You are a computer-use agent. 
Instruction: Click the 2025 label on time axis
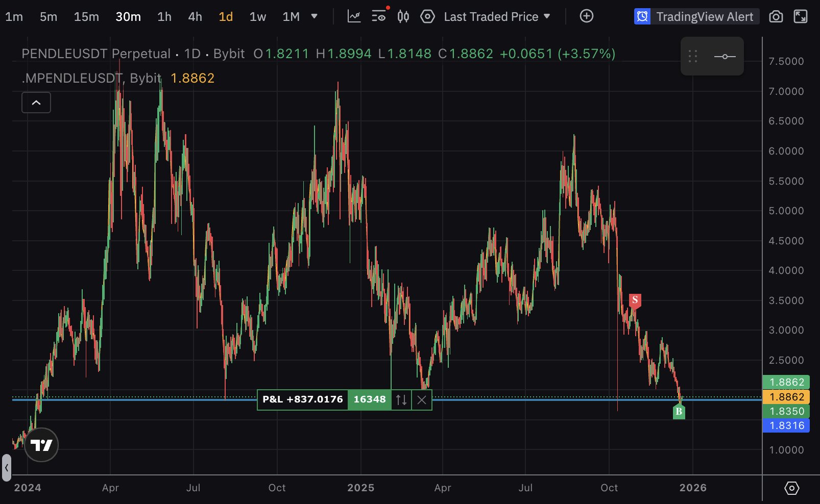click(361, 488)
